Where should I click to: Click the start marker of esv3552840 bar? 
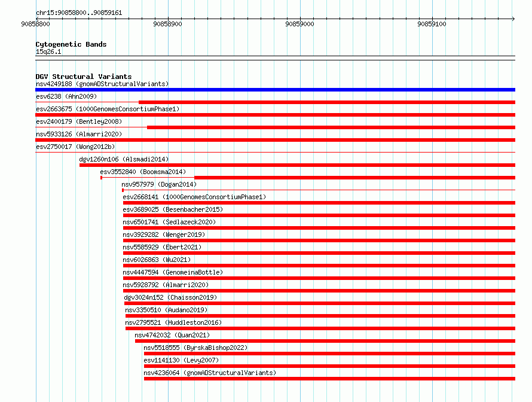(102, 178)
